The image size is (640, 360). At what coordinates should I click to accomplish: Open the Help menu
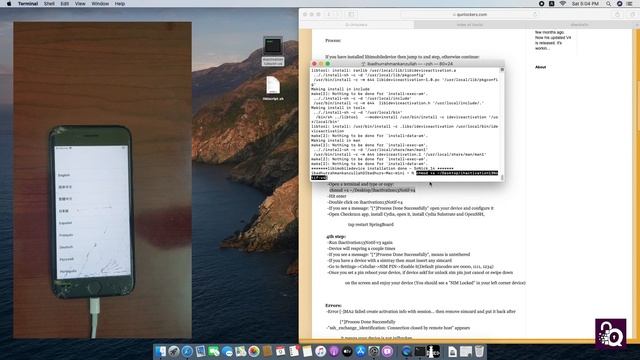120,4
